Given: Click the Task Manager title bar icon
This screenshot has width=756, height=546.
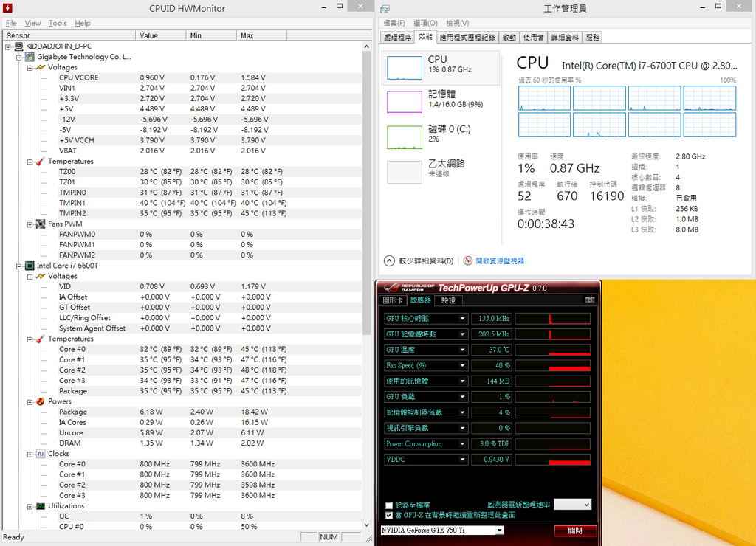Looking at the screenshot, I should point(385,8).
